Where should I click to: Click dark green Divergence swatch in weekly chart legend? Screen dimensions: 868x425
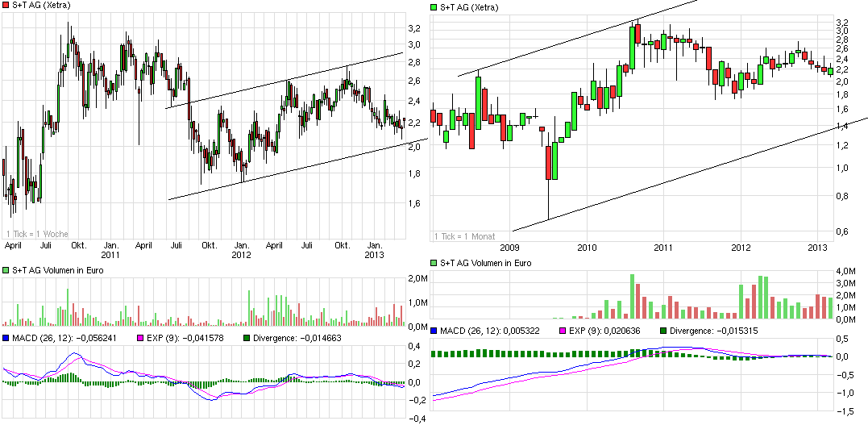click(x=246, y=337)
